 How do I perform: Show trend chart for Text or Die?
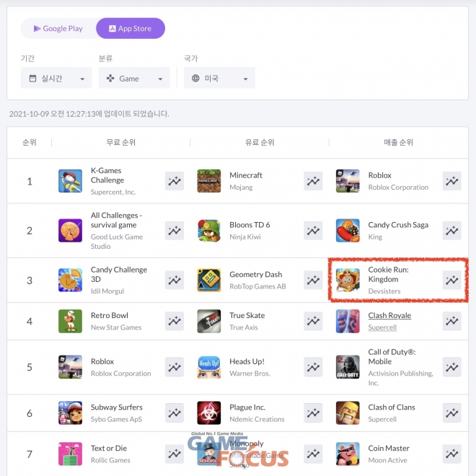point(175,454)
